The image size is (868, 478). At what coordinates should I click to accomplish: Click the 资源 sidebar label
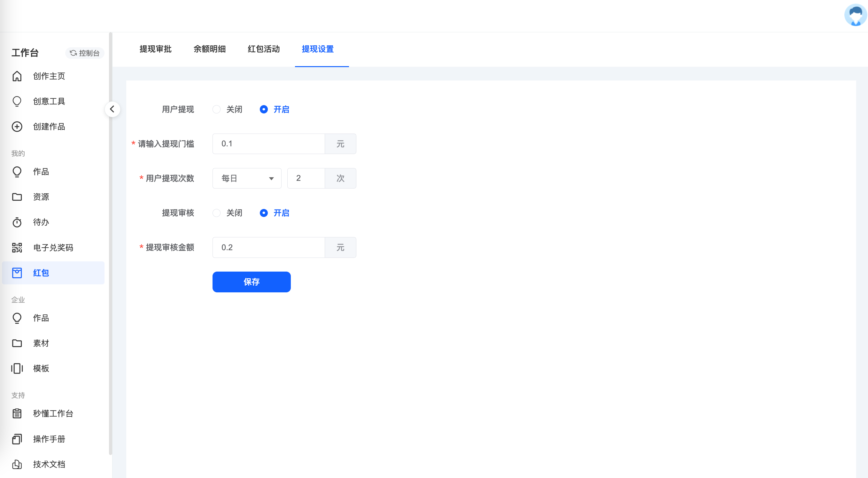click(41, 197)
